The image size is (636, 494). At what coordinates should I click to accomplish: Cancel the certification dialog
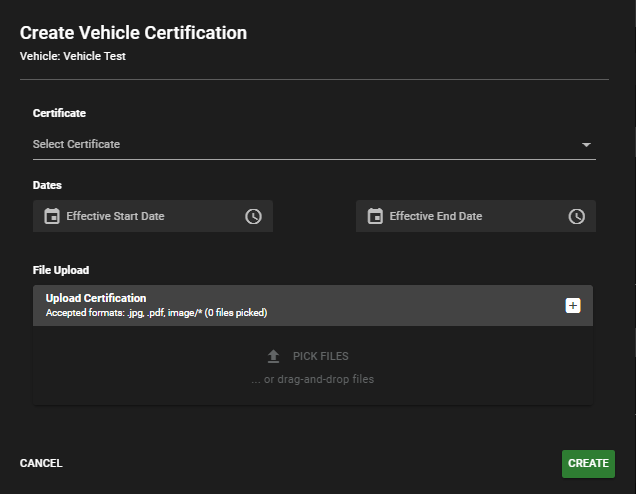pos(41,463)
